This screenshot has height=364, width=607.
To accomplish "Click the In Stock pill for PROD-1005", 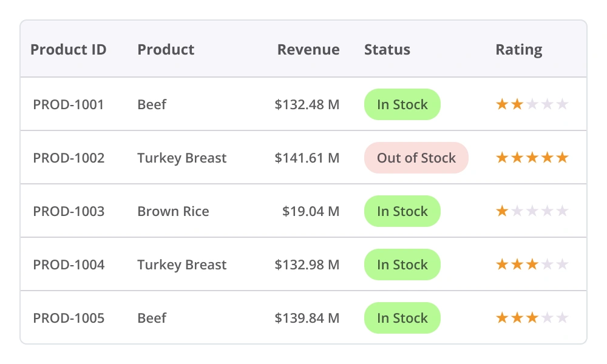I will point(402,318).
